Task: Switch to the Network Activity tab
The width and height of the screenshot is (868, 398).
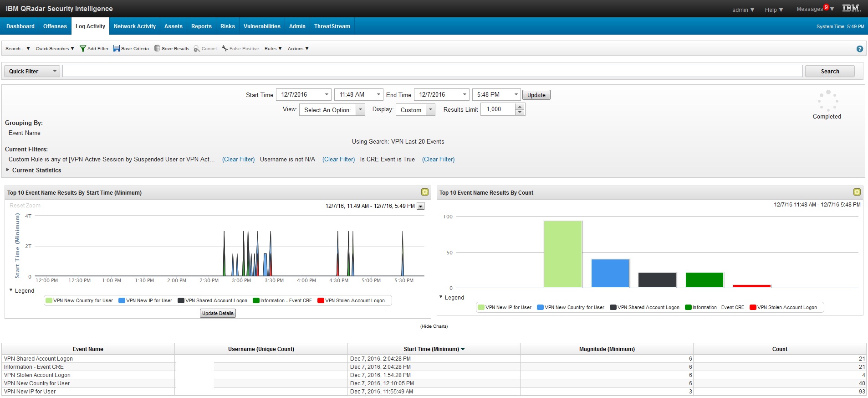Action: 134,26
